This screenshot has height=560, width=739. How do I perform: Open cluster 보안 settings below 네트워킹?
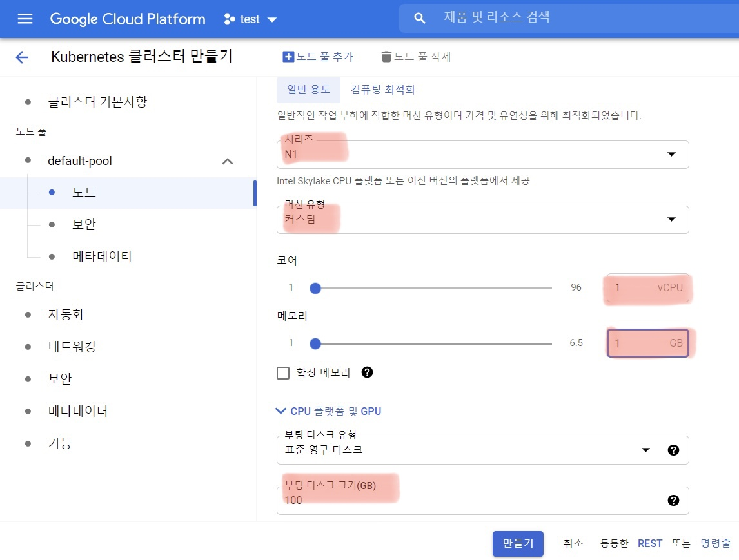tap(60, 379)
